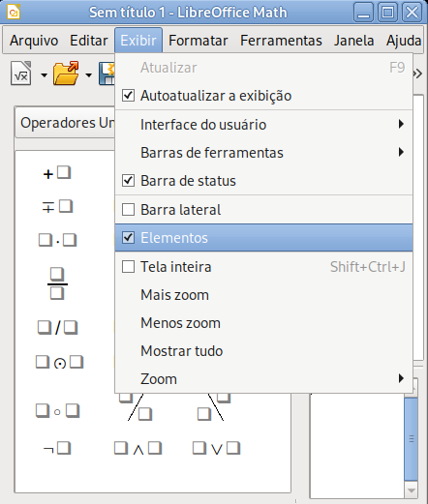This screenshot has width=428, height=504.
Task: Minimize the LibreOffice Math window
Action: (x=363, y=13)
